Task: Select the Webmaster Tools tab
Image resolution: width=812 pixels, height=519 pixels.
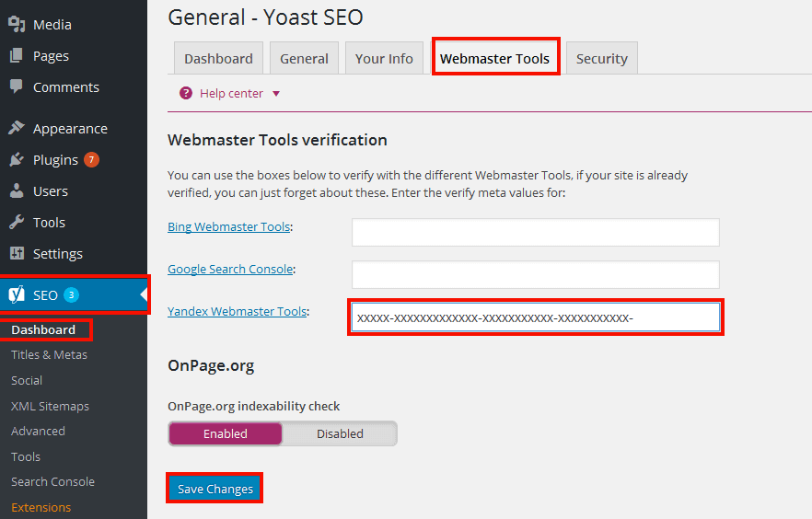Action: click(494, 58)
